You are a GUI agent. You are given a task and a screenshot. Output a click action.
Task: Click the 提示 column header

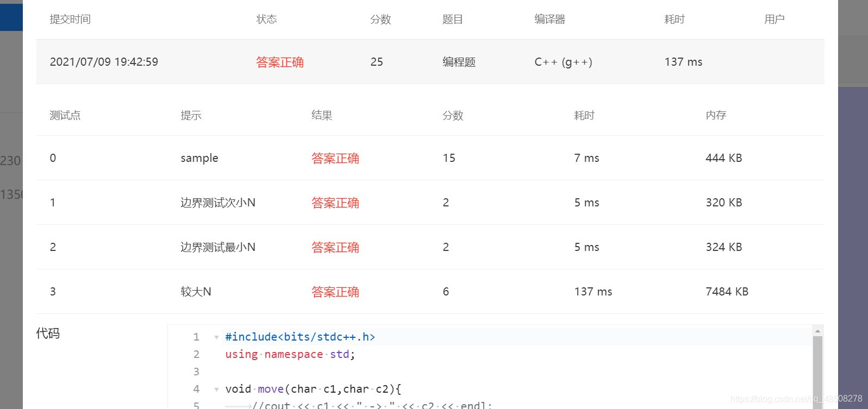point(191,115)
